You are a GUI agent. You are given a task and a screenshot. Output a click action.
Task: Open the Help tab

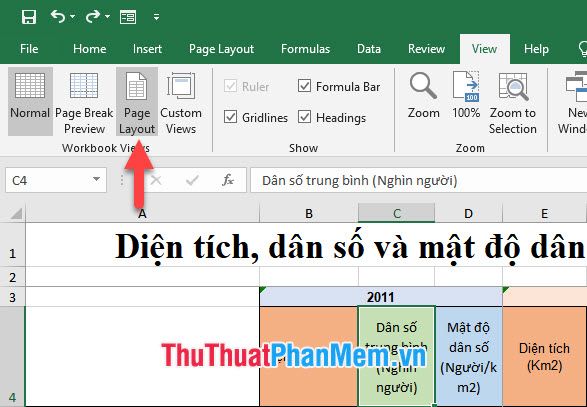pyautogui.click(x=536, y=49)
